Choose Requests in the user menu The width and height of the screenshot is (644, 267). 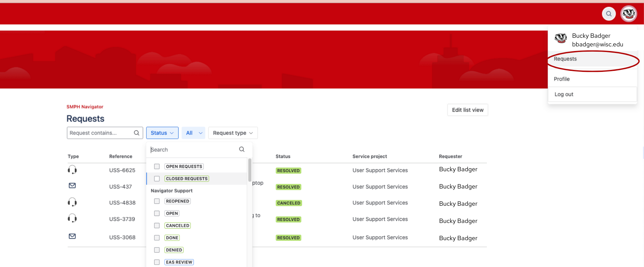point(565,59)
